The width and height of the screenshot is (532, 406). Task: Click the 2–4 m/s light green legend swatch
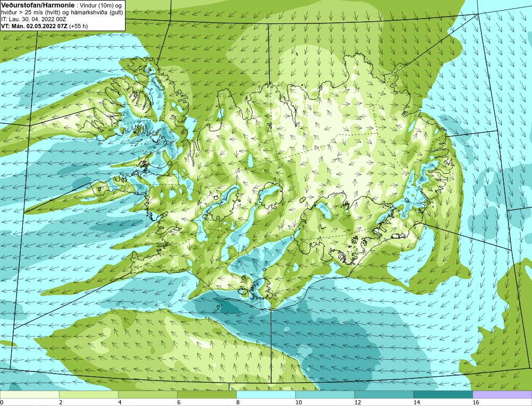tap(88, 394)
